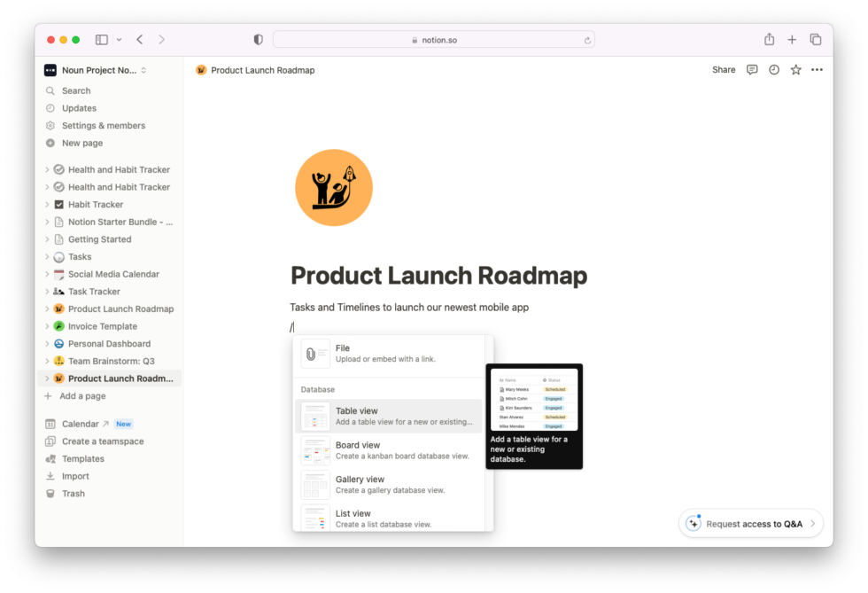Click the Share button
868x593 pixels.
coord(724,69)
